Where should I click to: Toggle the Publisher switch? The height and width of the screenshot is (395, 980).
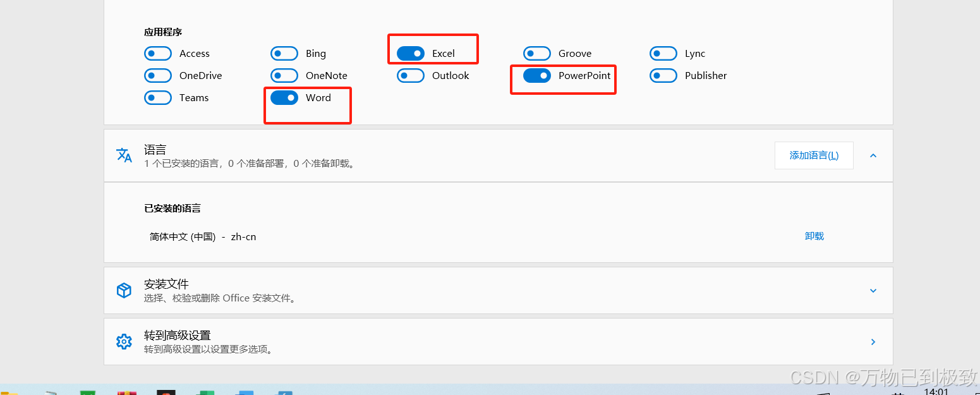663,76
